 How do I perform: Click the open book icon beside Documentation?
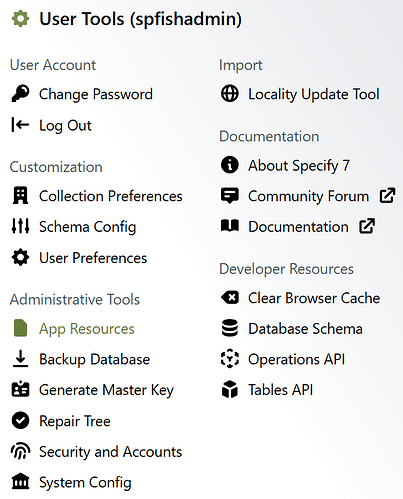click(230, 226)
